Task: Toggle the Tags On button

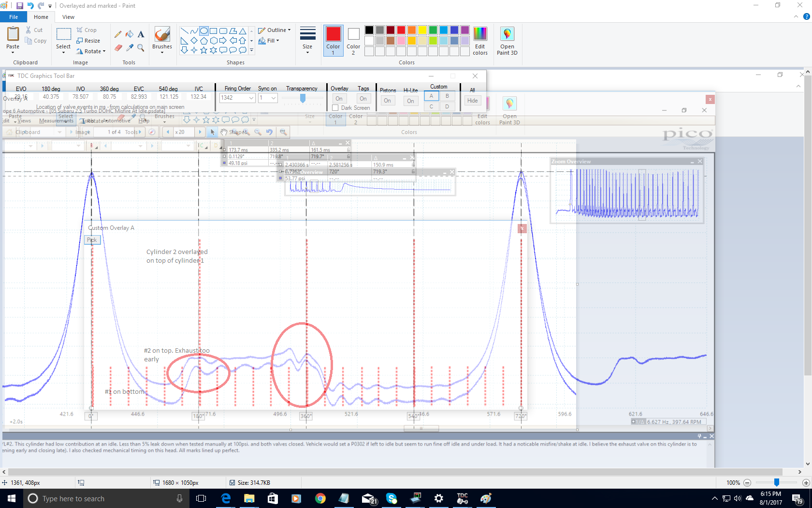Action: (363, 99)
